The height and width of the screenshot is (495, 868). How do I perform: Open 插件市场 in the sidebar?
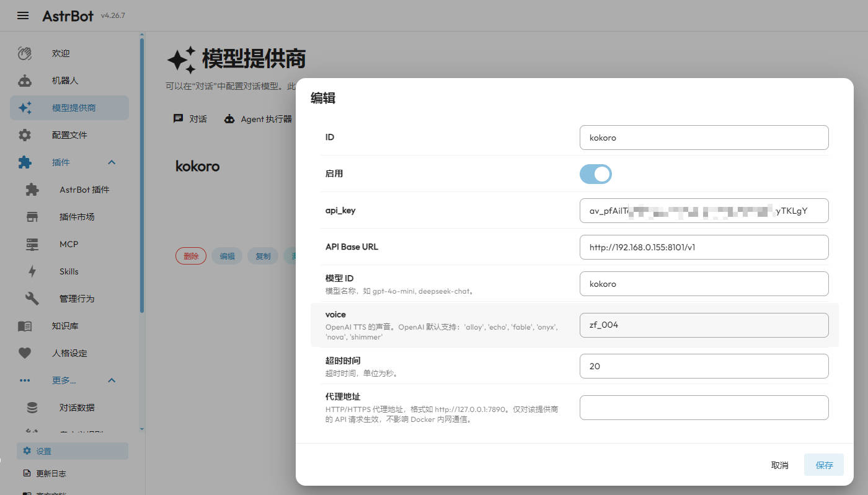(69, 217)
